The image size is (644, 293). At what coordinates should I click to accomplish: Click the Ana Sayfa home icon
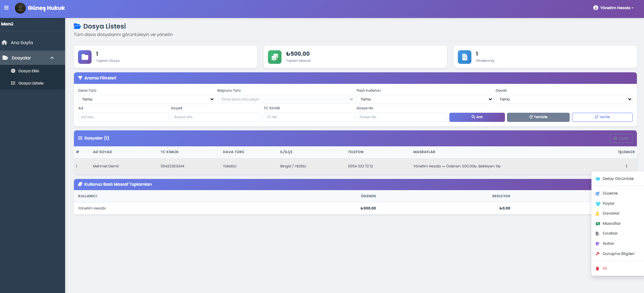pyautogui.click(x=4, y=42)
